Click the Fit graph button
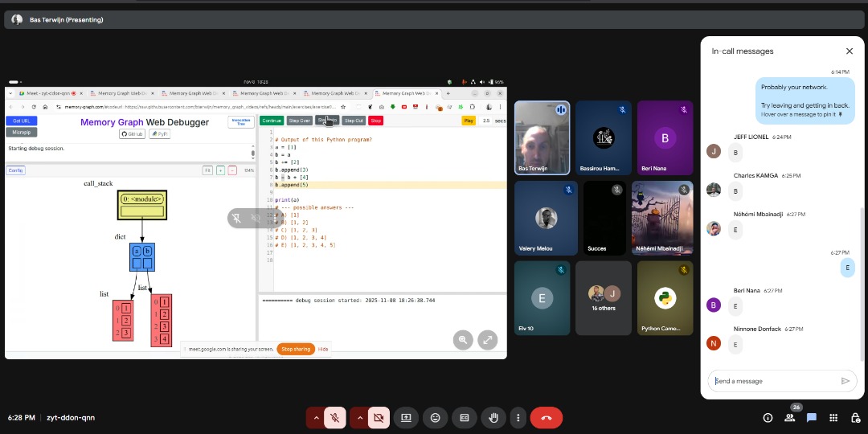 (x=207, y=170)
